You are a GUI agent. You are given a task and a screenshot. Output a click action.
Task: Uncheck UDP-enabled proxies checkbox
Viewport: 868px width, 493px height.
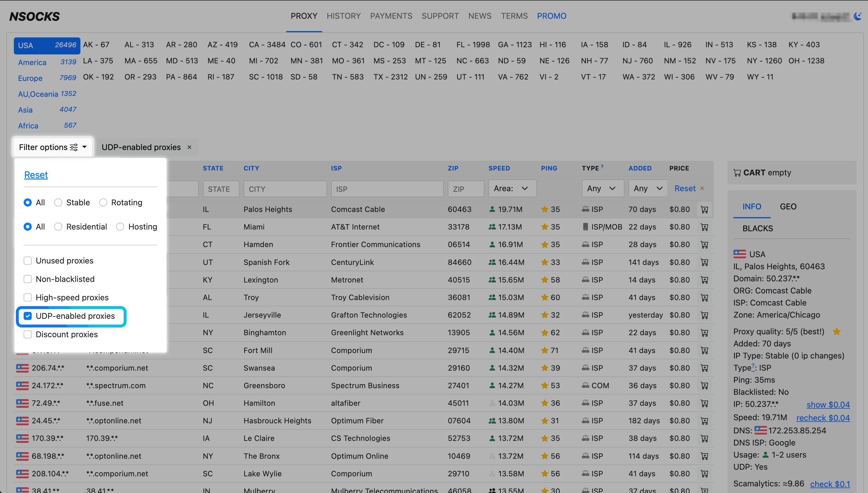pyautogui.click(x=28, y=316)
